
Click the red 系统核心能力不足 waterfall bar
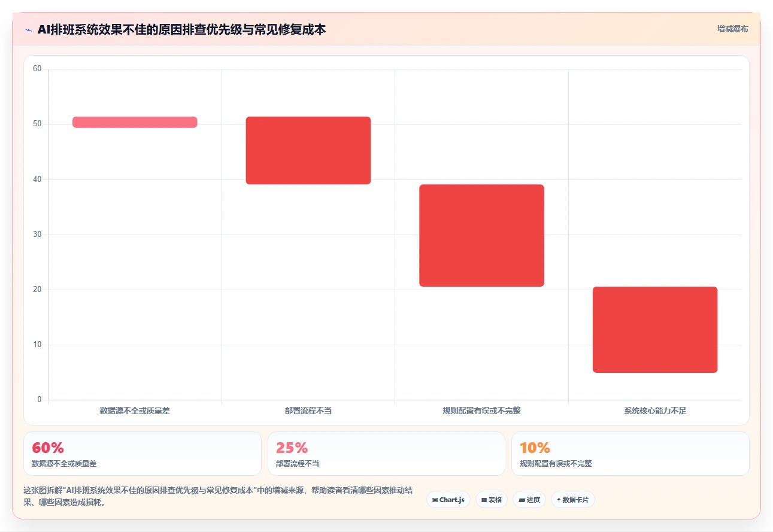[655, 330]
